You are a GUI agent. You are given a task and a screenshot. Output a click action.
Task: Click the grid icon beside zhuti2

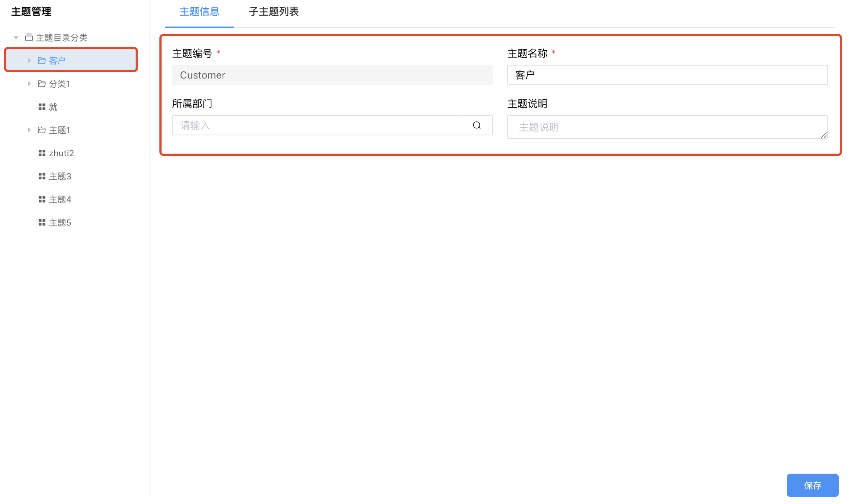(42, 153)
